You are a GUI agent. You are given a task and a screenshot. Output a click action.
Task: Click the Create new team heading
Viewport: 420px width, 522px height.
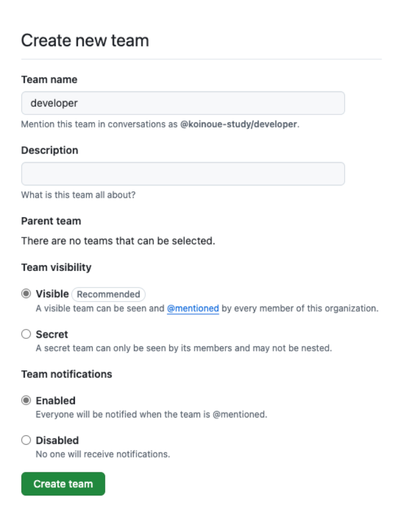click(85, 41)
